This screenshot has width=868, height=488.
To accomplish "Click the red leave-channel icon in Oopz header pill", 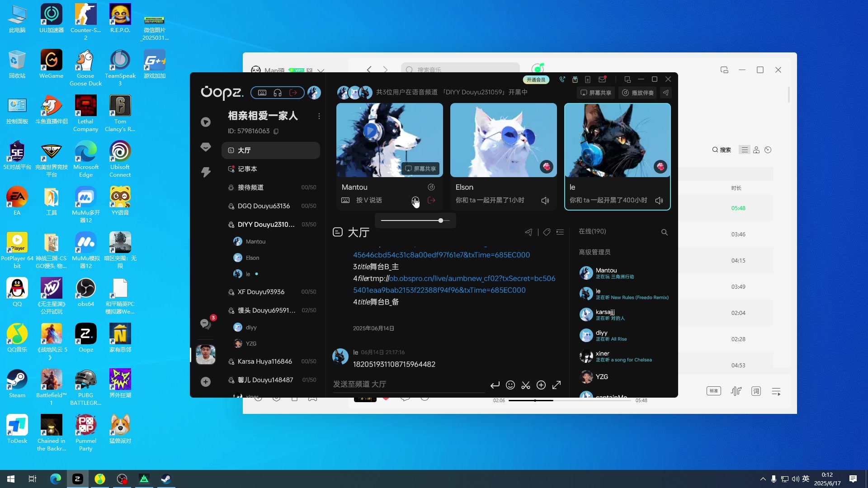I will [293, 93].
